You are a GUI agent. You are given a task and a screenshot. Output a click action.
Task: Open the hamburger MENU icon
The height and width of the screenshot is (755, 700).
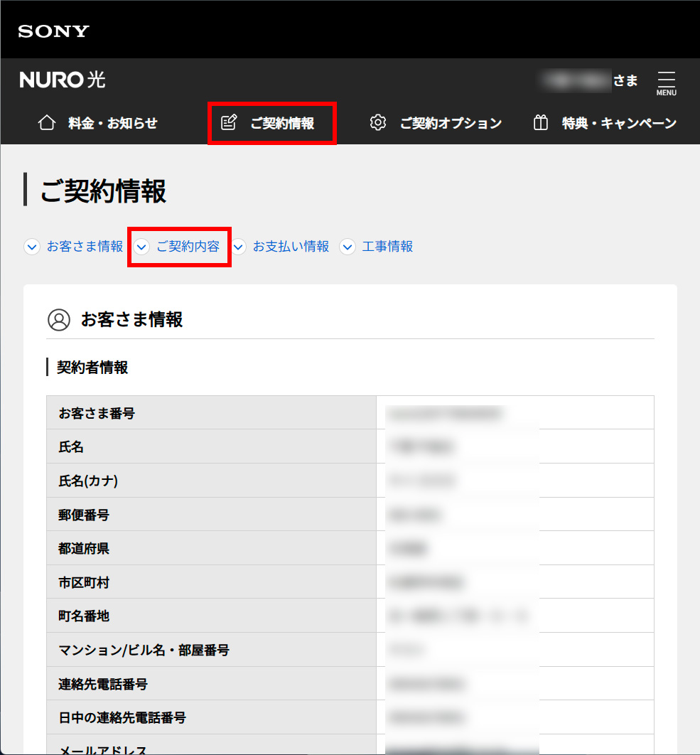(667, 83)
